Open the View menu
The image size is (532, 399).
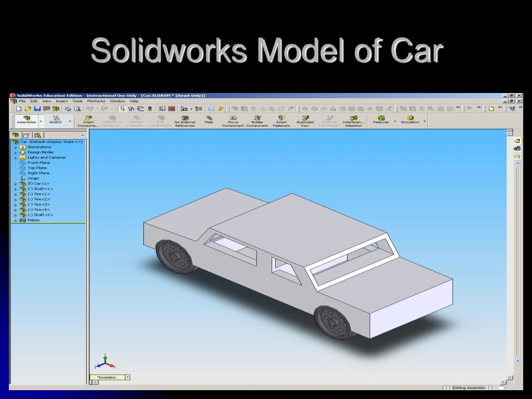pos(46,101)
